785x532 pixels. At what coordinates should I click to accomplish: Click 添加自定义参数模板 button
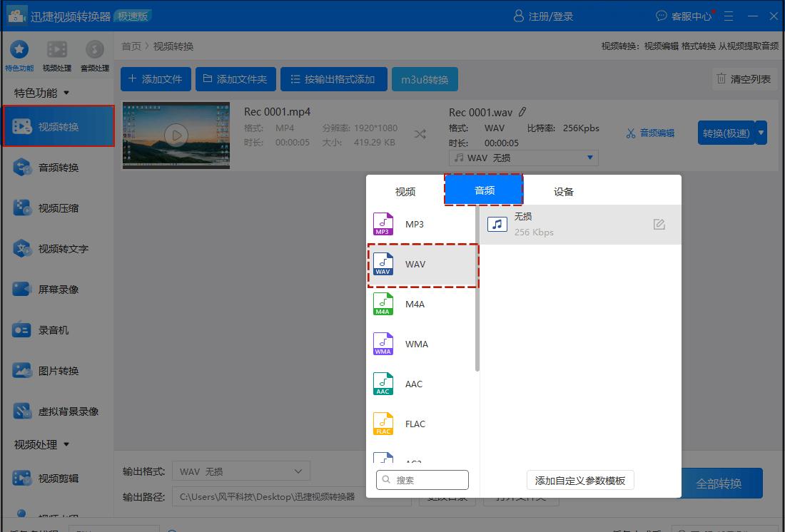click(x=580, y=480)
